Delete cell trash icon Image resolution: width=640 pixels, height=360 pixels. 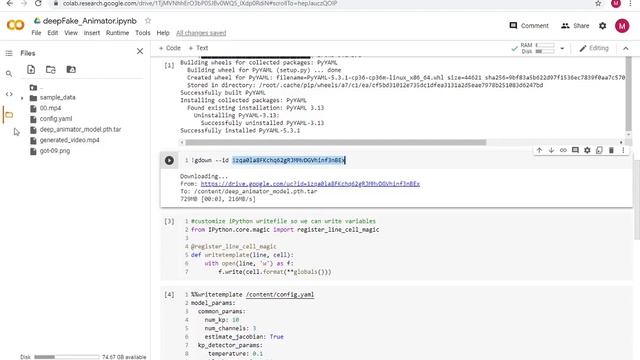(x=611, y=150)
